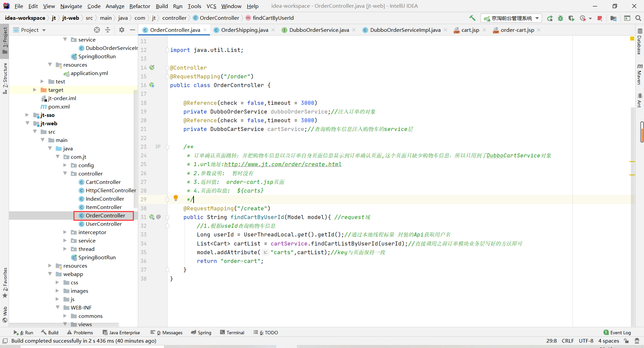644x348 pixels.
Task: Click the locate/scroll from source icon
Action: [x=97, y=30]
